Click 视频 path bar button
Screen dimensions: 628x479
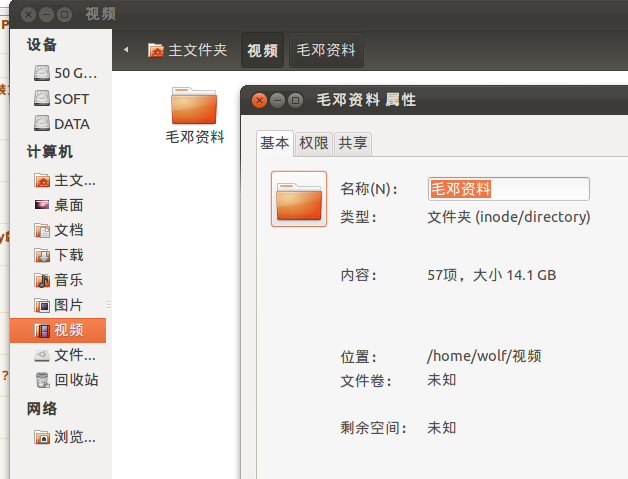click(x=262, y=50)
